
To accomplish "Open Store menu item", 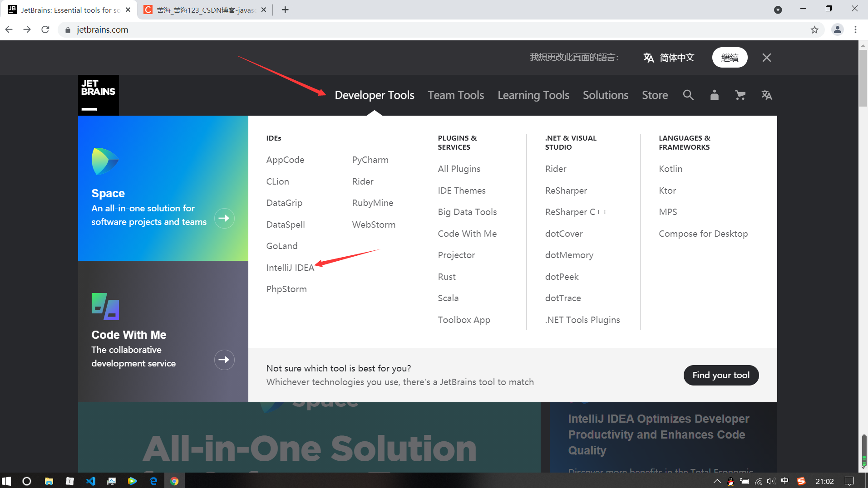I will coord(655,95).
